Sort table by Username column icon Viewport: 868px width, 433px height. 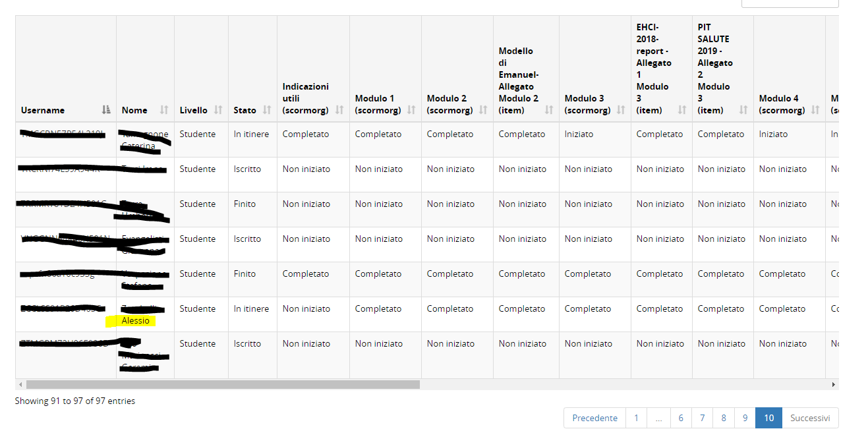click(x=107, y=110)
